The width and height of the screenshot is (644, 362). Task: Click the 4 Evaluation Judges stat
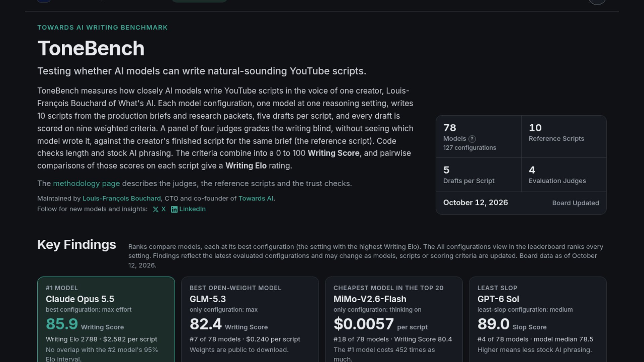coord(564,175)
